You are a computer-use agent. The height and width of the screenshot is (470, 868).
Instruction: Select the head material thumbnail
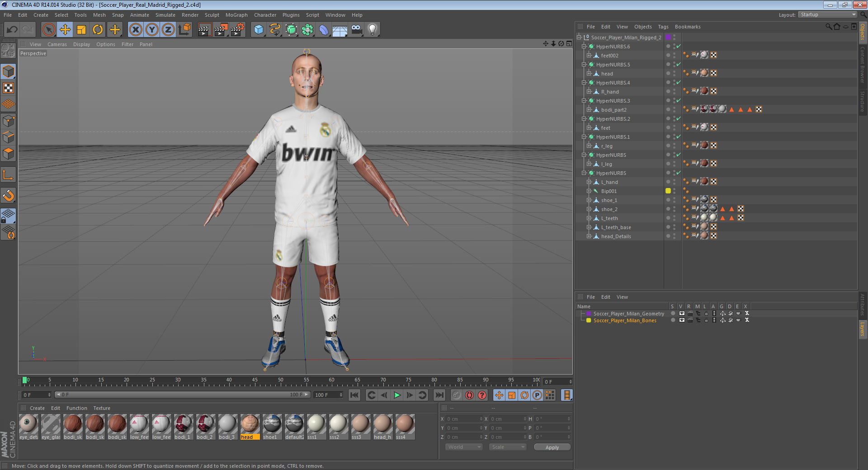click(x=250, y=424)
